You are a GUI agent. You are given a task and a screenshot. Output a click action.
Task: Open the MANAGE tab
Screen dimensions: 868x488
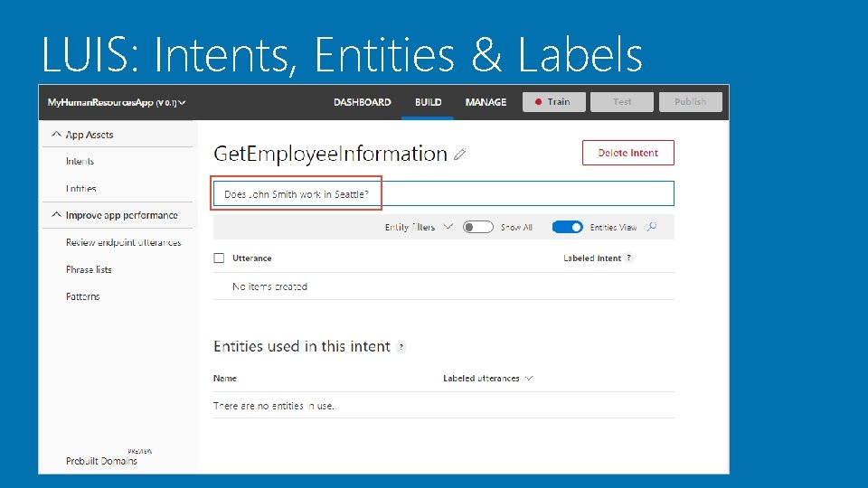[x=486, y=102]
